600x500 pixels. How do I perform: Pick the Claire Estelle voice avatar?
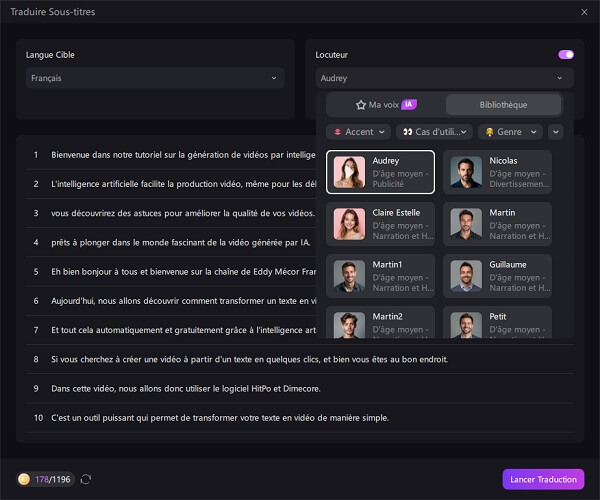[x=350, y=224]
